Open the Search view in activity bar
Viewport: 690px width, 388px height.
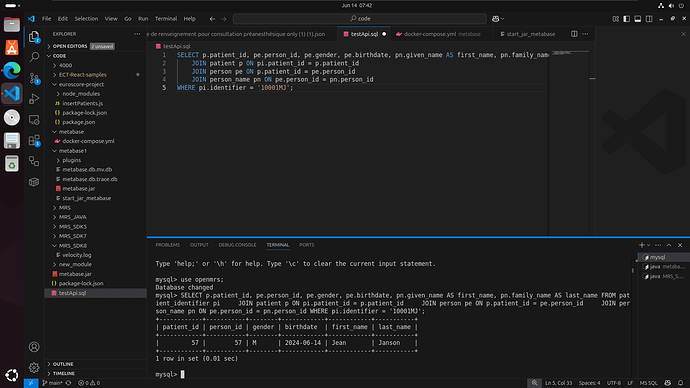pos(34,57)
